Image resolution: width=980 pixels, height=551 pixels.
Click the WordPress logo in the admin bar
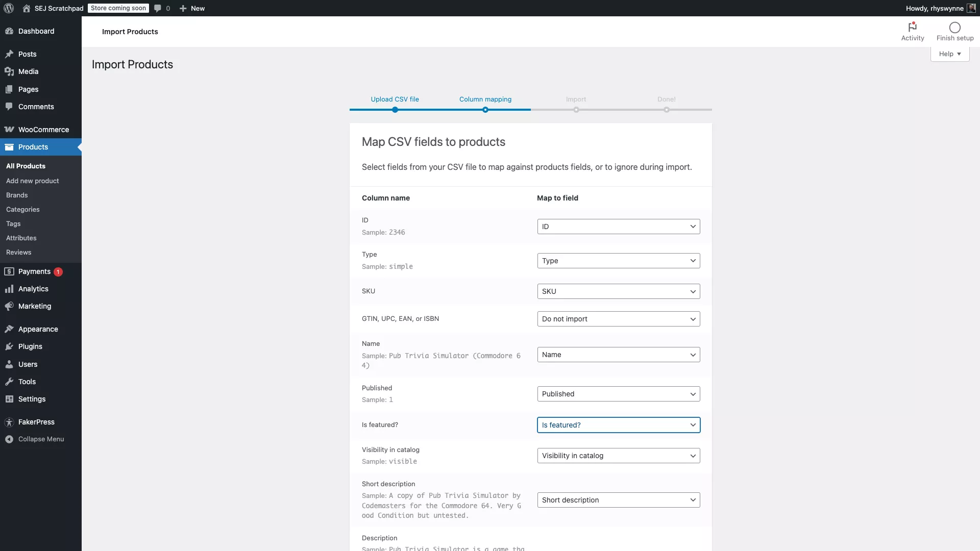[x=8, y=8]
